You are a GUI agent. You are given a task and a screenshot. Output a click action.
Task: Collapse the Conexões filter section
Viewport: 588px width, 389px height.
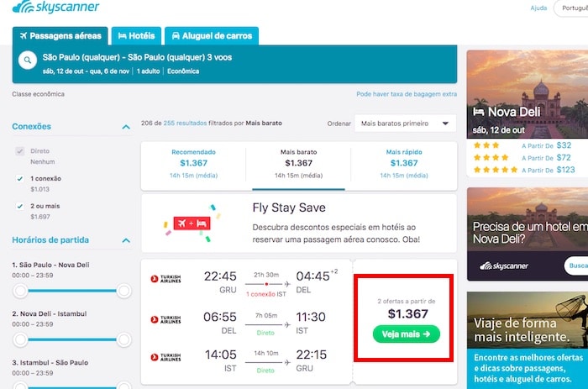126,127
